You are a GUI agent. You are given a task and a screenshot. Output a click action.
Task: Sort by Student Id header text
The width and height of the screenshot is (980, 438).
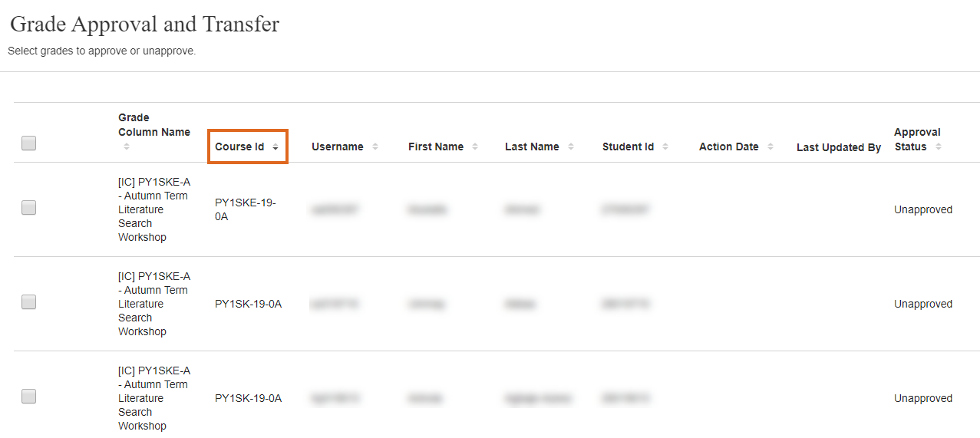(628, 147)
